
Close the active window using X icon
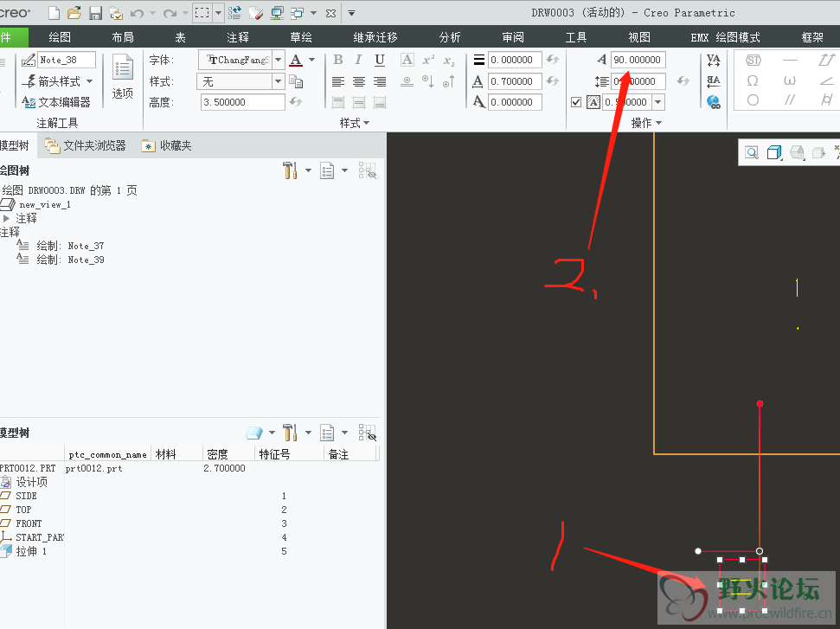click(x=331, y=13)
